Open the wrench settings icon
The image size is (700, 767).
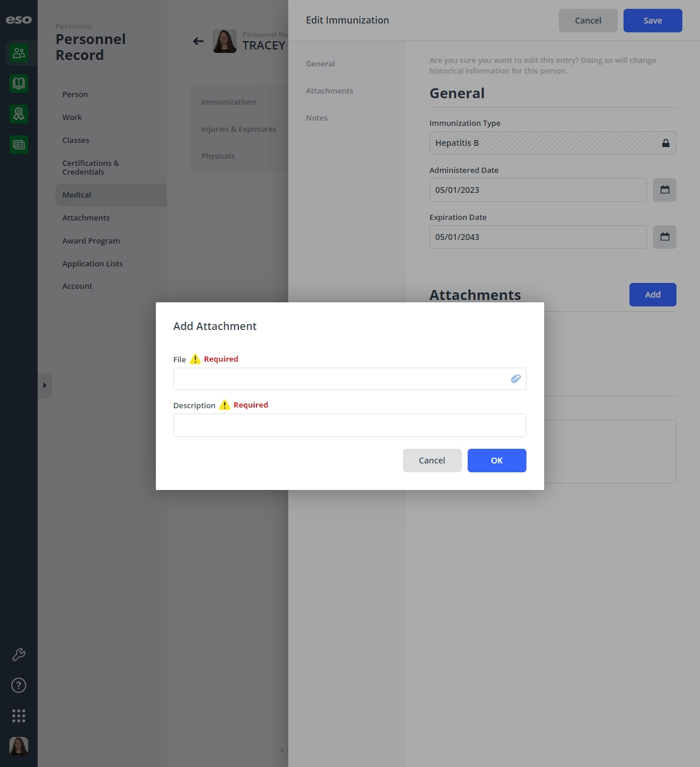pyautogui.click(x=19, y=655)
